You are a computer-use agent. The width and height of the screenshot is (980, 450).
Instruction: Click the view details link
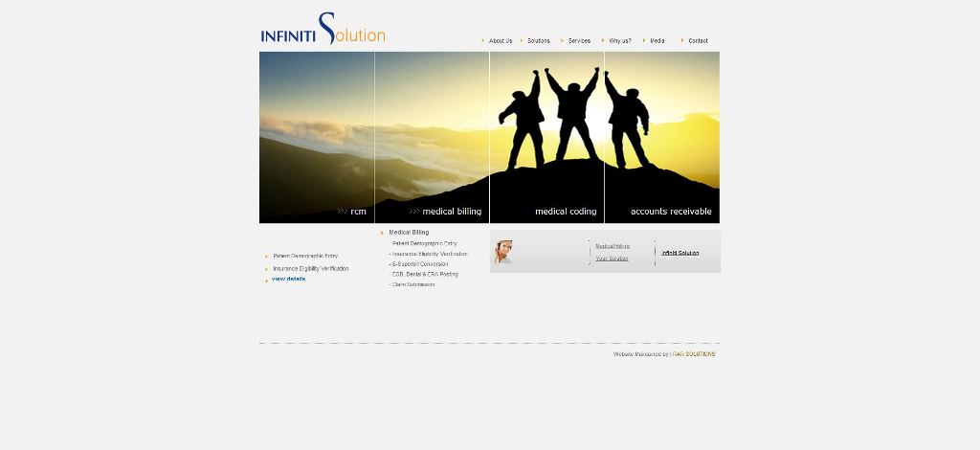288,279
